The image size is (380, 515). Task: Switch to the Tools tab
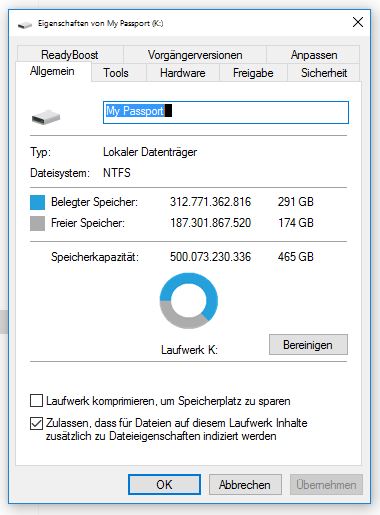click(x=116, y=73)
